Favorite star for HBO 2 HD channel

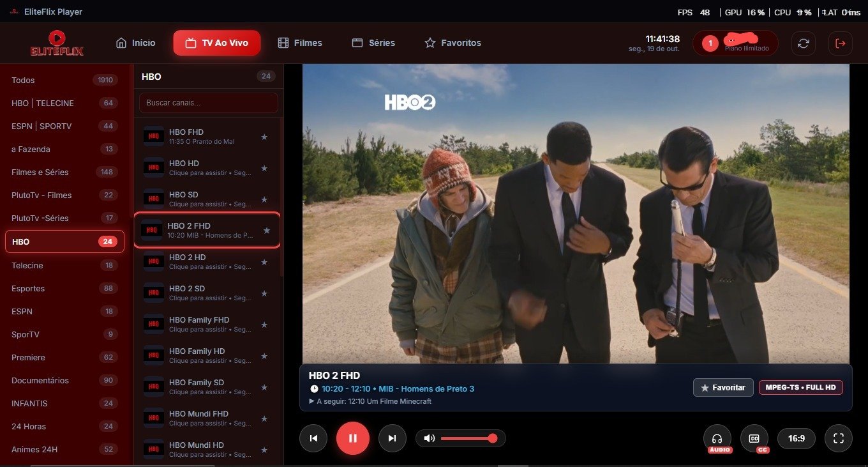point(264,262)
